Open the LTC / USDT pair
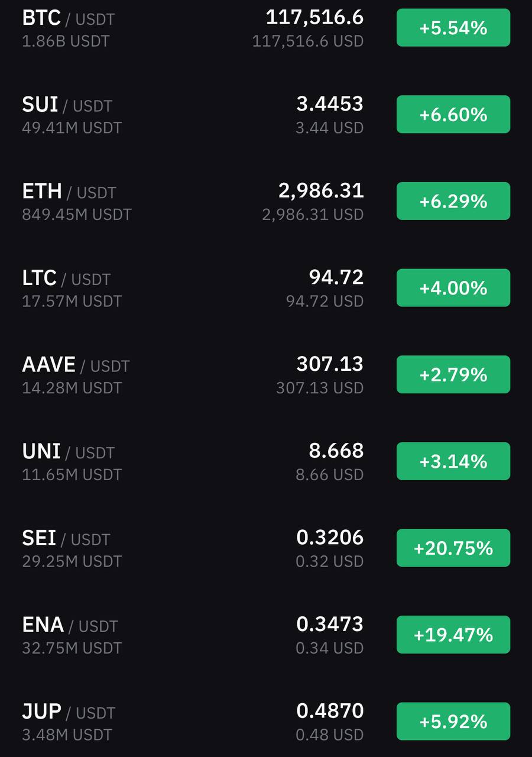 tap(266, 288)
